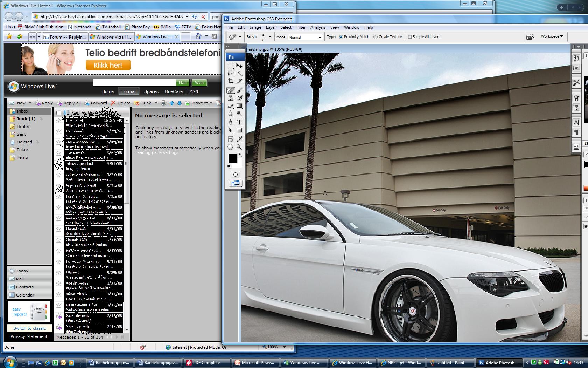The width and height of the screenshot is (588, 368).
Task: Select the Brush tool in Photoshop
Action: (239, 90)
